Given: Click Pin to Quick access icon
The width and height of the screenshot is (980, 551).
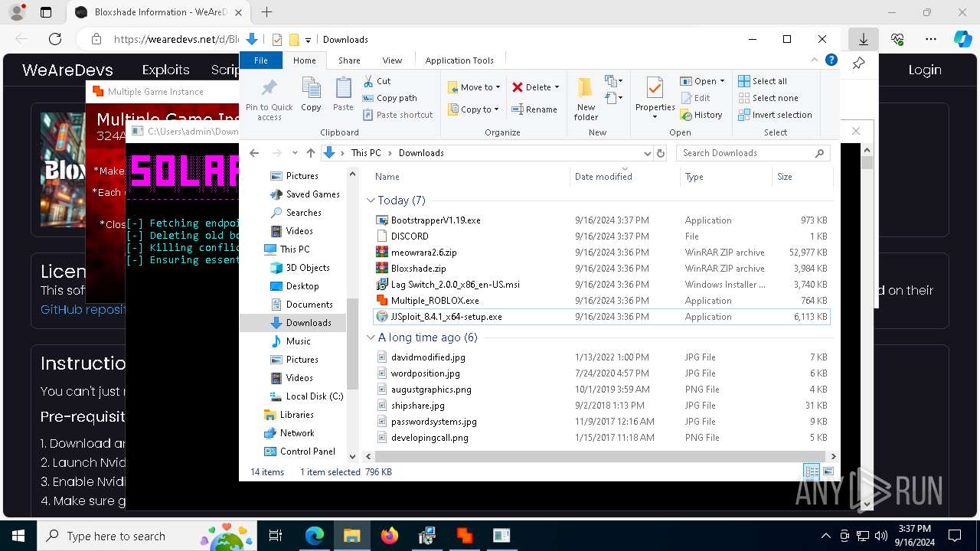Looking at the screenshot, I should coord(269,88).
